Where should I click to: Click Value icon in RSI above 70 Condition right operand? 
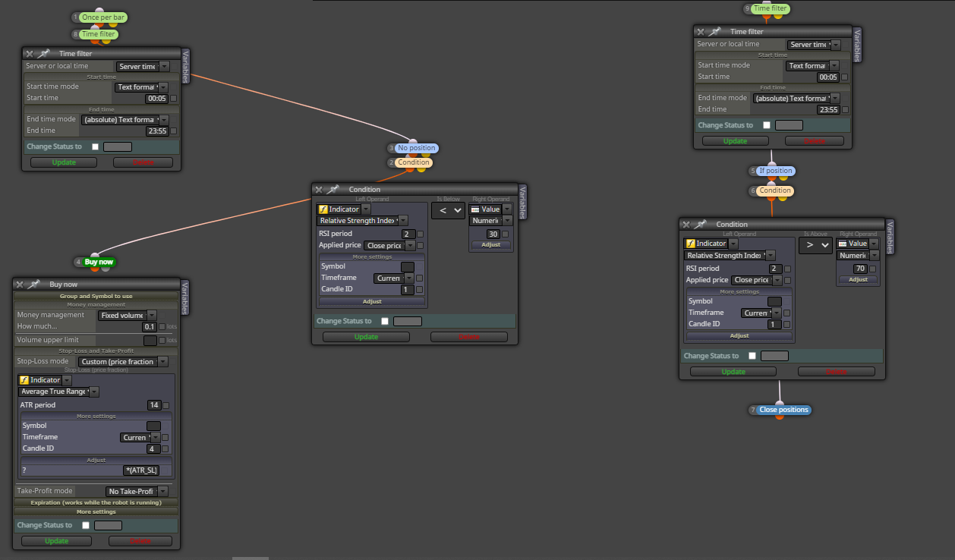point(843,244)
